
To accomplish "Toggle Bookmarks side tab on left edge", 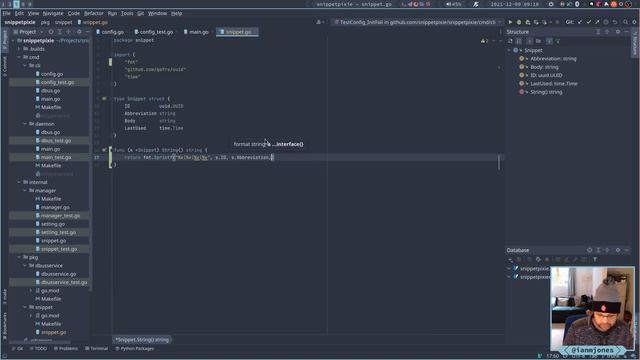I will click(x=4, y=326).
